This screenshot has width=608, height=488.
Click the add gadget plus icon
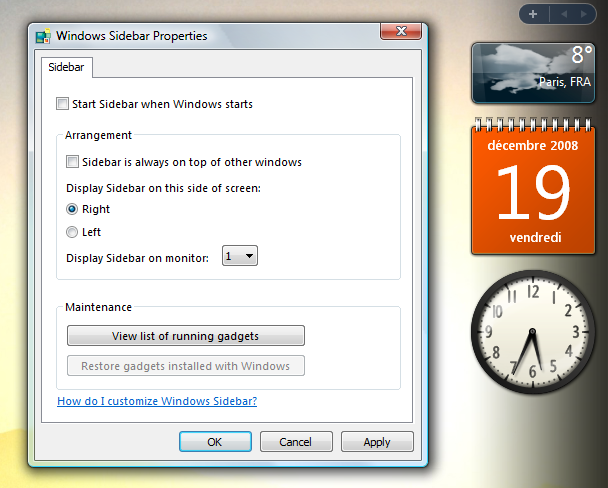click(533, 14)
